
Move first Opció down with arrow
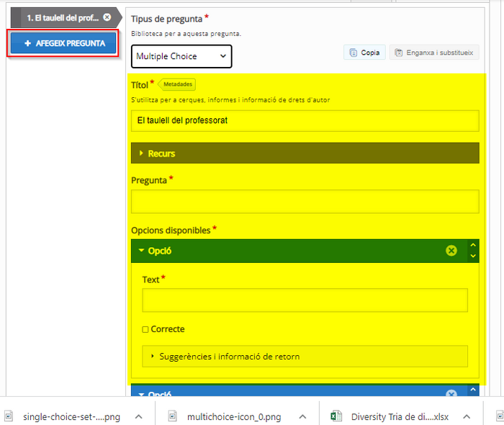click(473, 256)
